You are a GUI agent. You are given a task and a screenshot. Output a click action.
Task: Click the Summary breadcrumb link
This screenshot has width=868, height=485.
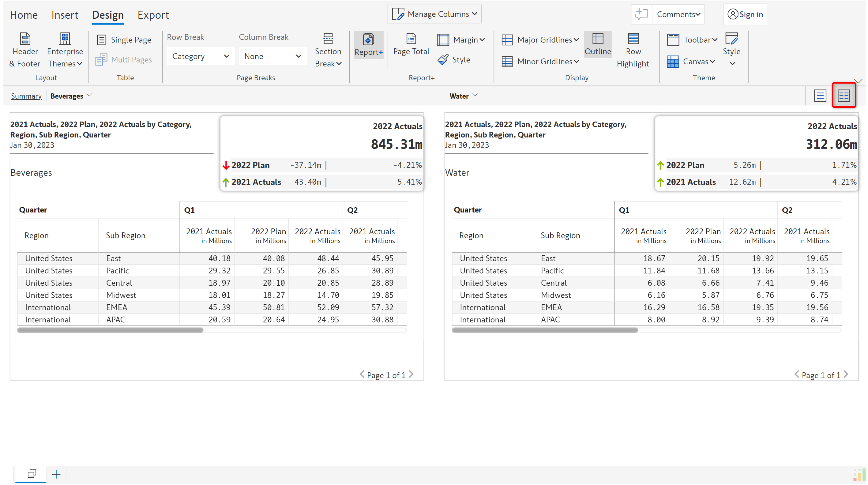pyautogui.click(x=26, y=96)
